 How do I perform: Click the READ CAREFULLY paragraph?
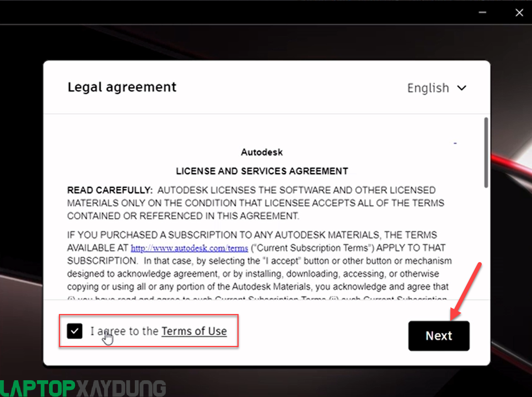click(256, 203)
